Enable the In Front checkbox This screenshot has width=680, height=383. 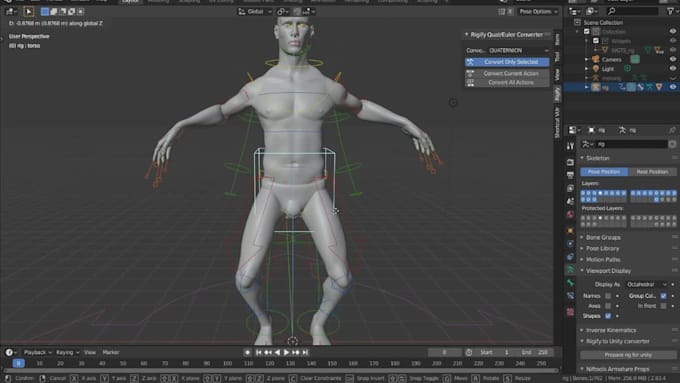coord(664,306)
